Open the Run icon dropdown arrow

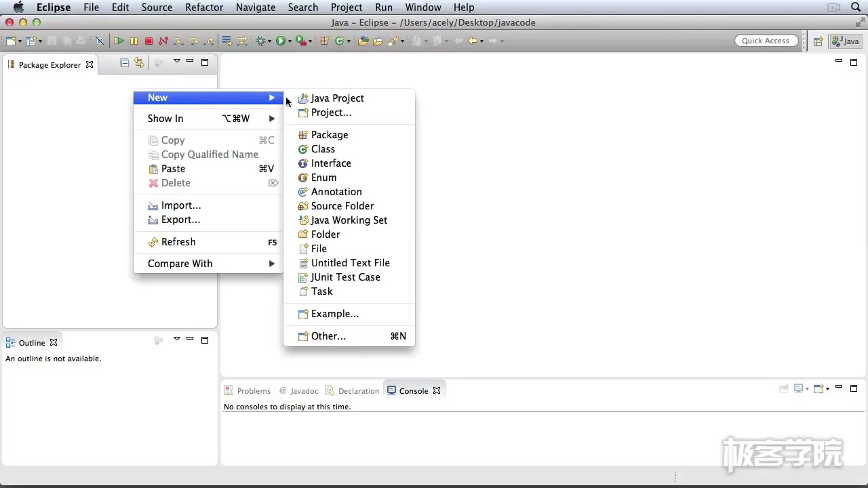click(290, 41)
